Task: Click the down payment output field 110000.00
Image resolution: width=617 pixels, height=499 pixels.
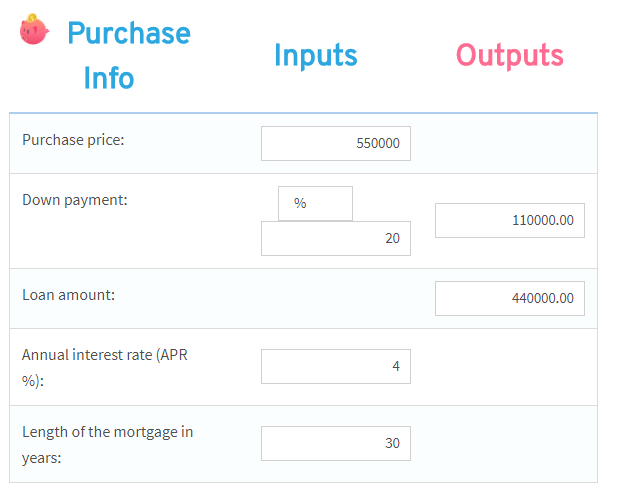Action: click(510, 220)
